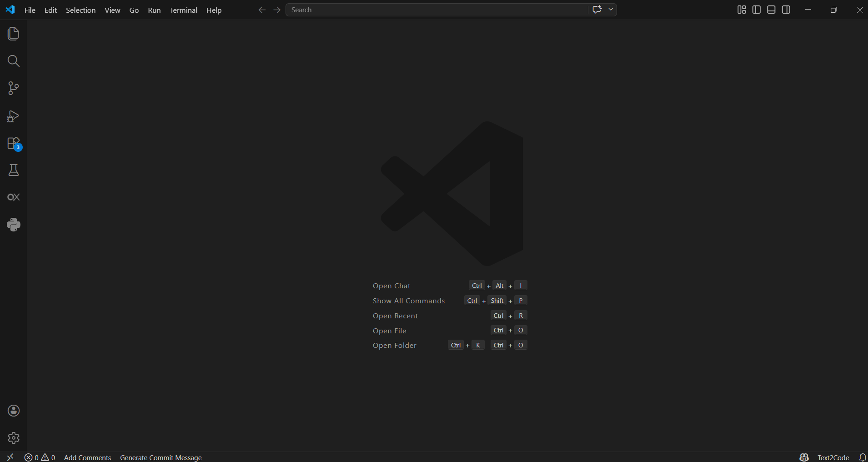The image size is (868, 462).
Task: Open Customize Layout options
Action: coord(742,10)
